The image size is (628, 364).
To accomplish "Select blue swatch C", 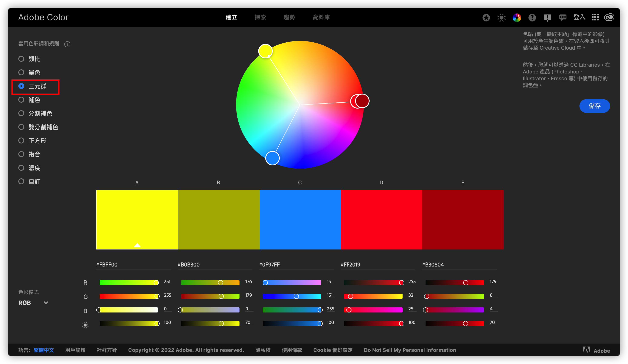I will [x=300, y=219].
